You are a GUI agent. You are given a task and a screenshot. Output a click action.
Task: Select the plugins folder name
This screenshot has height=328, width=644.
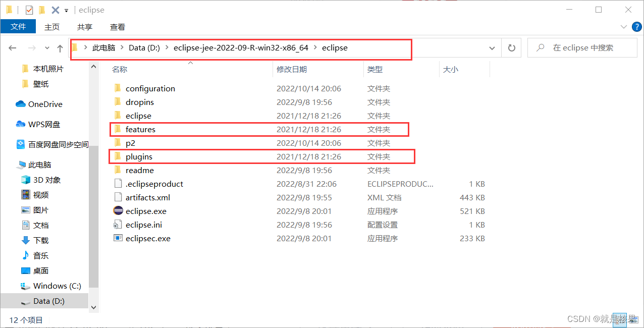pos(139,156)
